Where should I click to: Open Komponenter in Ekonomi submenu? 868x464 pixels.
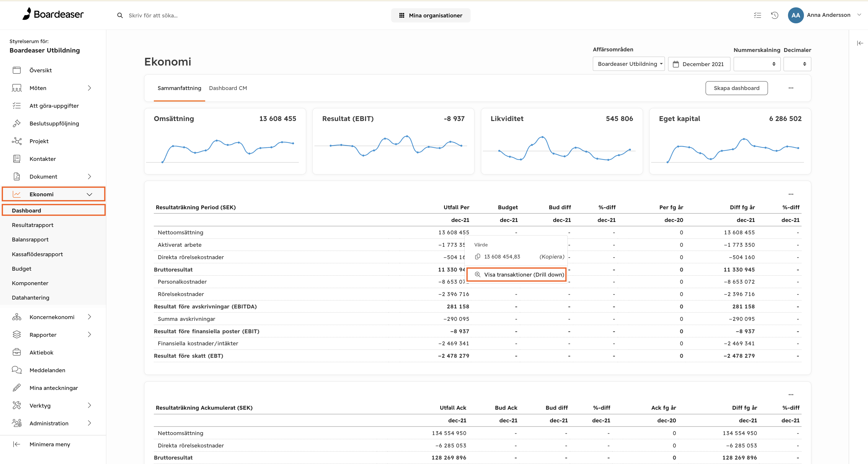30,283
